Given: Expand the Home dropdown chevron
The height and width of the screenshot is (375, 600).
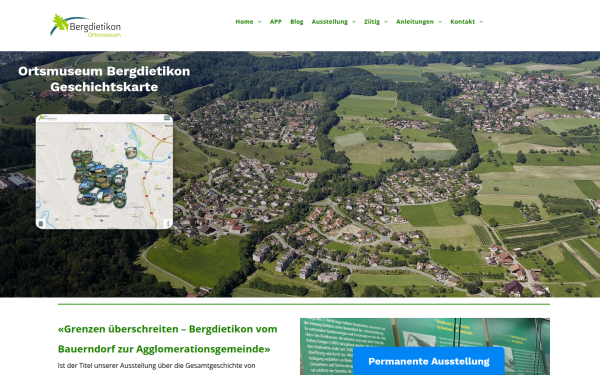Looking at the screenshot, I should [x=259, y=22].
